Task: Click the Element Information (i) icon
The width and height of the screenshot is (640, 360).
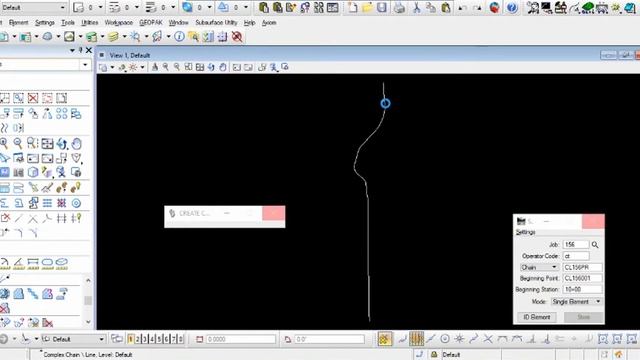Action: 179,37
